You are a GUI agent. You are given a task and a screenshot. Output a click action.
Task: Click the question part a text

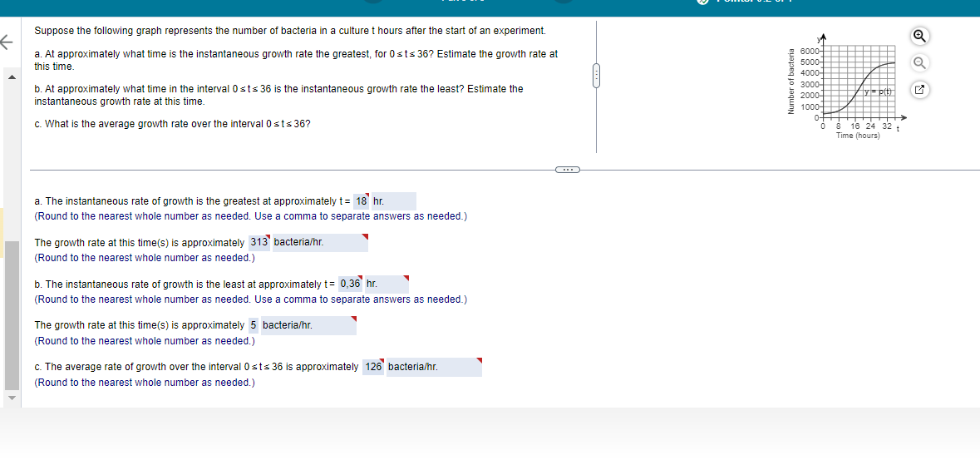(296, 60)
